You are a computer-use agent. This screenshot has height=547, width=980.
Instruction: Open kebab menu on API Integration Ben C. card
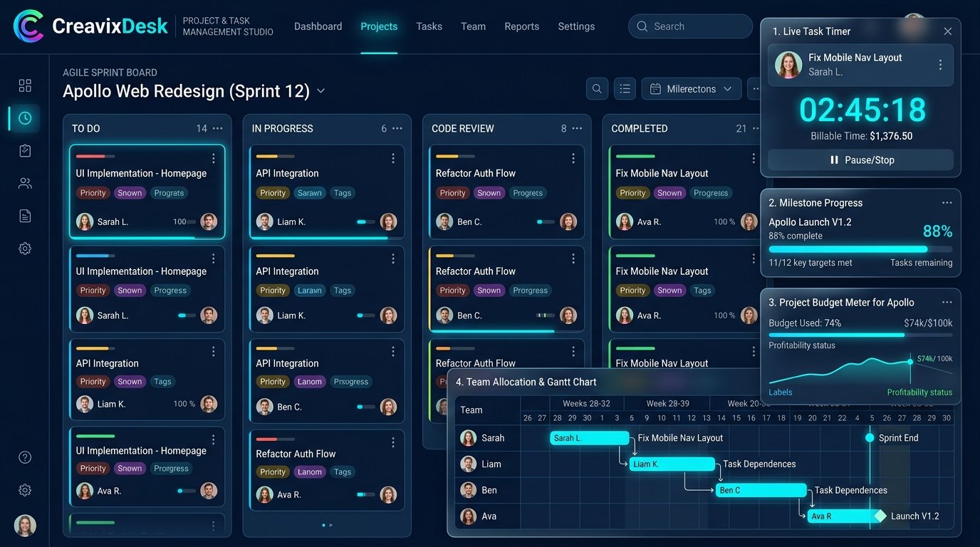tap(393, 352)
